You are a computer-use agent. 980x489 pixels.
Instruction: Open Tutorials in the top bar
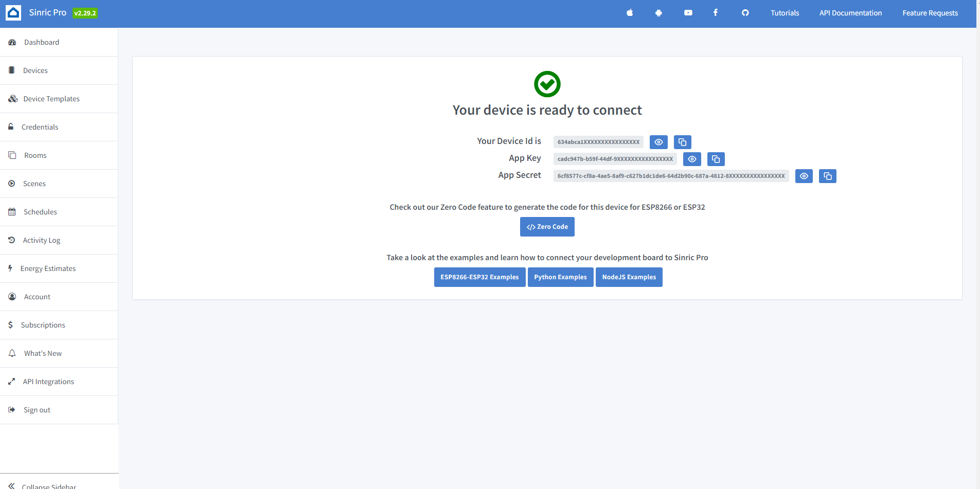785,13
